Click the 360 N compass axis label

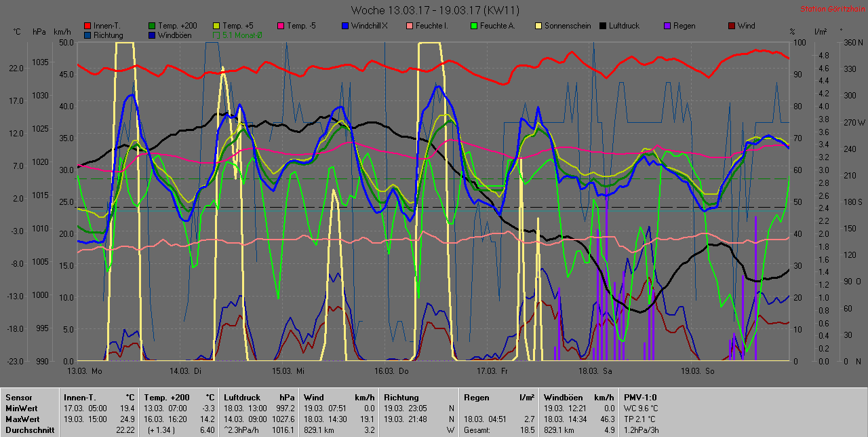854,42
